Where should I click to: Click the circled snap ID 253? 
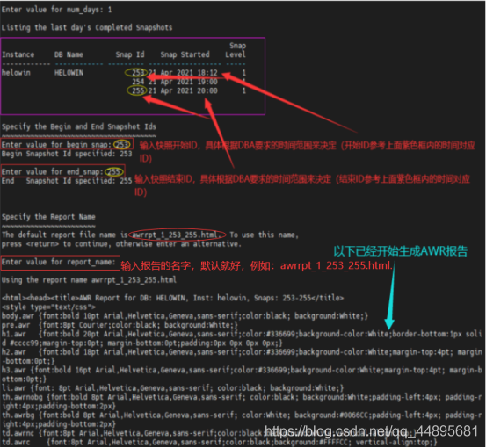pos(137,73)
